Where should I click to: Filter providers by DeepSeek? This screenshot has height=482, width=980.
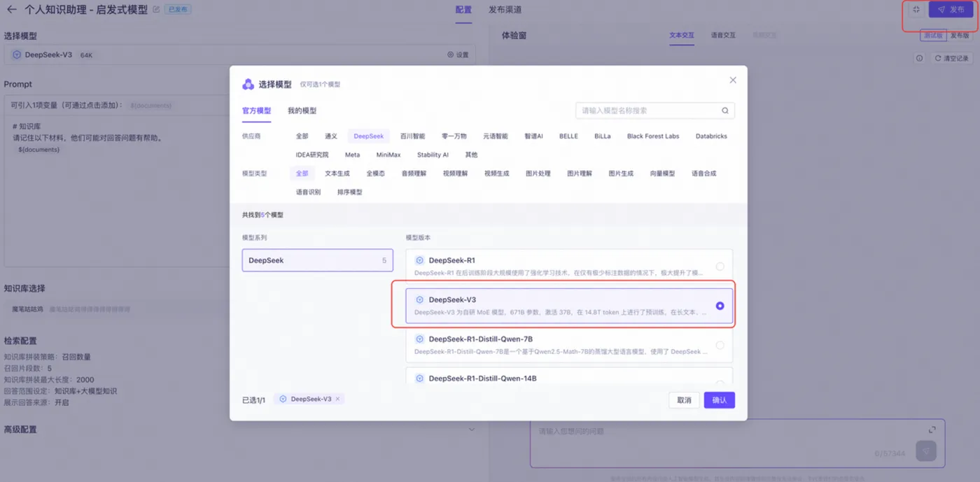369,136
